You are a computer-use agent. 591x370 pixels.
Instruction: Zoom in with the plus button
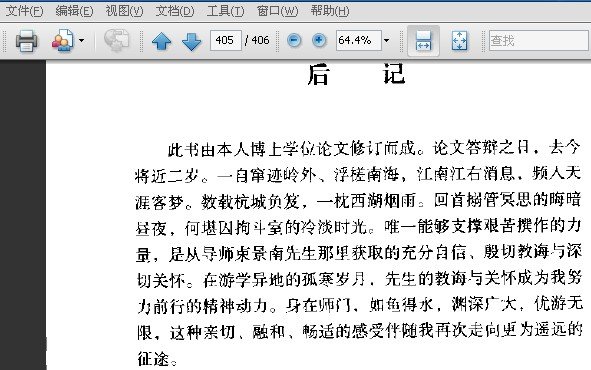319,40
